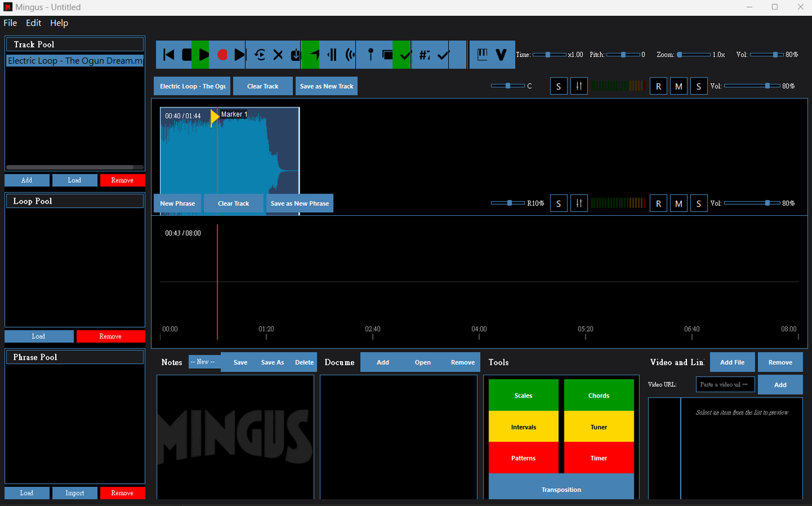Click the Video URL input field
The image size is (812, 506).
725,385
